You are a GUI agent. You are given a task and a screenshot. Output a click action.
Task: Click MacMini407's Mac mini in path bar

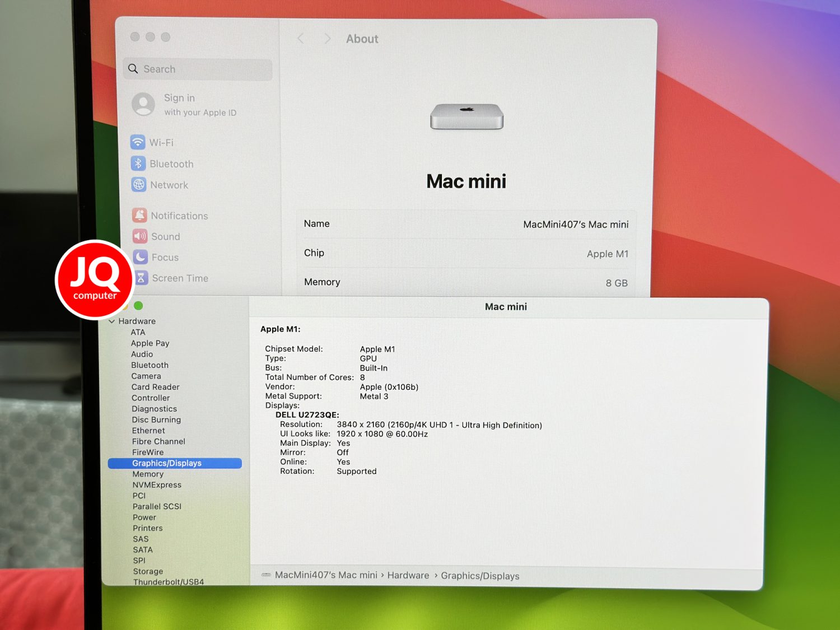[326, 575]
